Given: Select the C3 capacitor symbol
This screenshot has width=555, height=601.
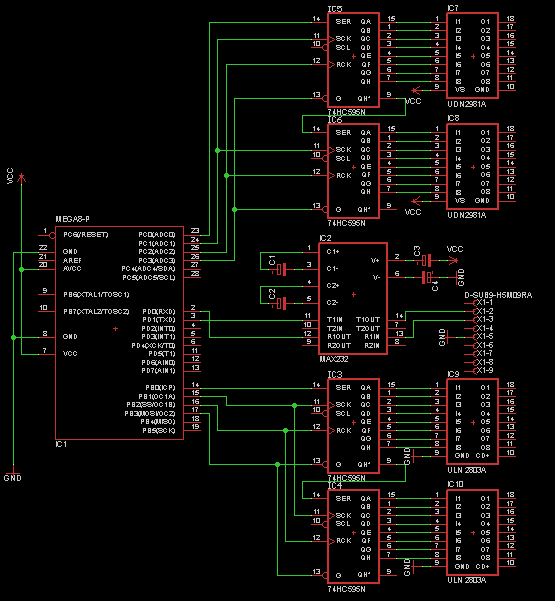Looking at the screenshot, I should pyautogui.click(x=426, y=261).
